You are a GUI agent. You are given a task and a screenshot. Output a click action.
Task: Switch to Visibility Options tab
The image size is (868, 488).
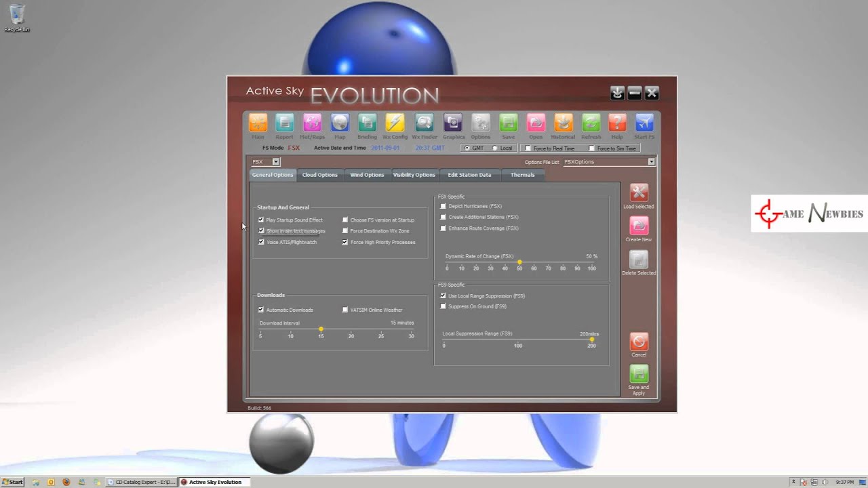pyautogui.click(x=414, y=175)
